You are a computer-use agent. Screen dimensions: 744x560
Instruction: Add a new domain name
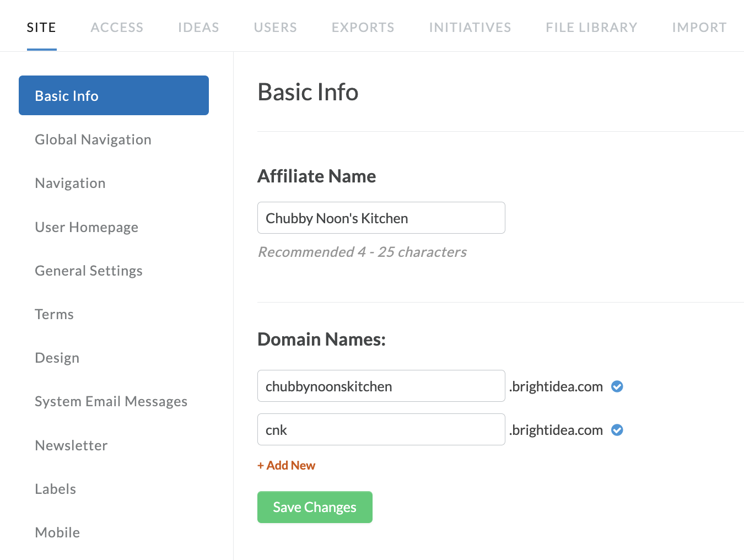coord(286,465)
